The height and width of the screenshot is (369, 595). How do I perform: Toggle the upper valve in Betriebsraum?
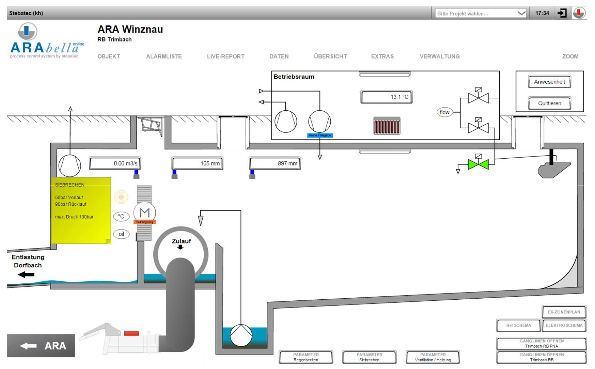coord(478,96)
